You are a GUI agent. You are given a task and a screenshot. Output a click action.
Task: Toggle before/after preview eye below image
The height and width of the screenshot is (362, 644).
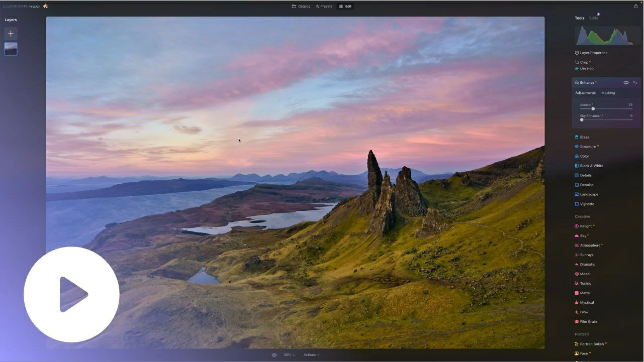pyautogui.click(x=274, y=355)
